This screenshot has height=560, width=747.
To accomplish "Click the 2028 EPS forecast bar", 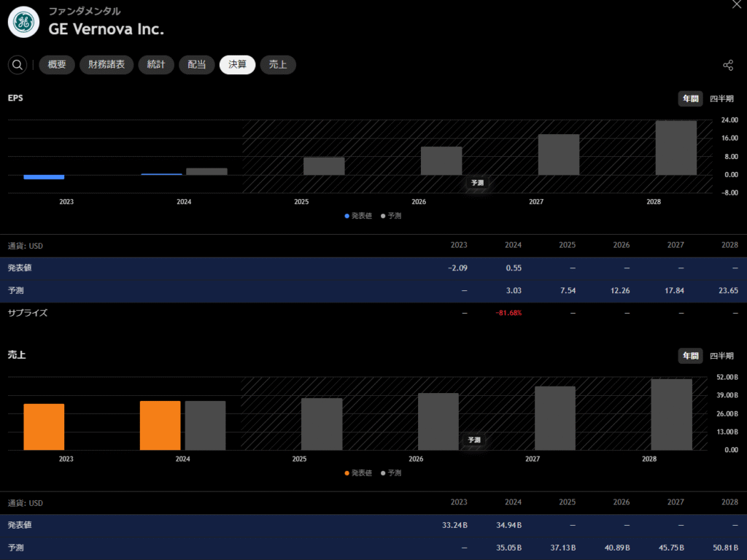I will (x=676, y=147).
